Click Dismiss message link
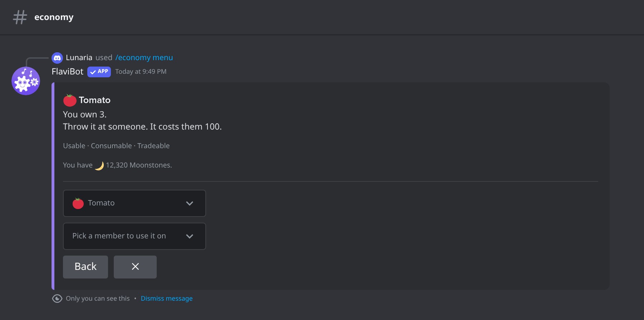The image size is (644, 320). pos(167,299)
